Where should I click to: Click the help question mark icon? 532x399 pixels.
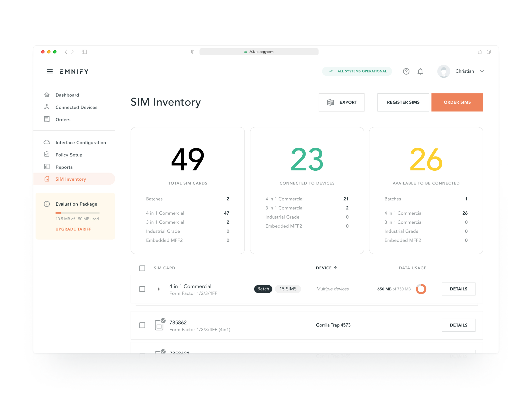[406, 71]
